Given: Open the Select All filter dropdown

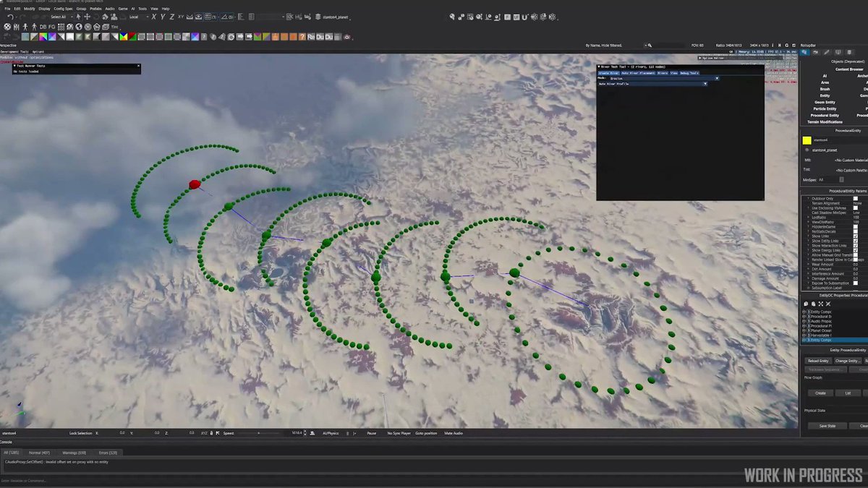Looking at the screenshot, I should [x=61, y=17].
